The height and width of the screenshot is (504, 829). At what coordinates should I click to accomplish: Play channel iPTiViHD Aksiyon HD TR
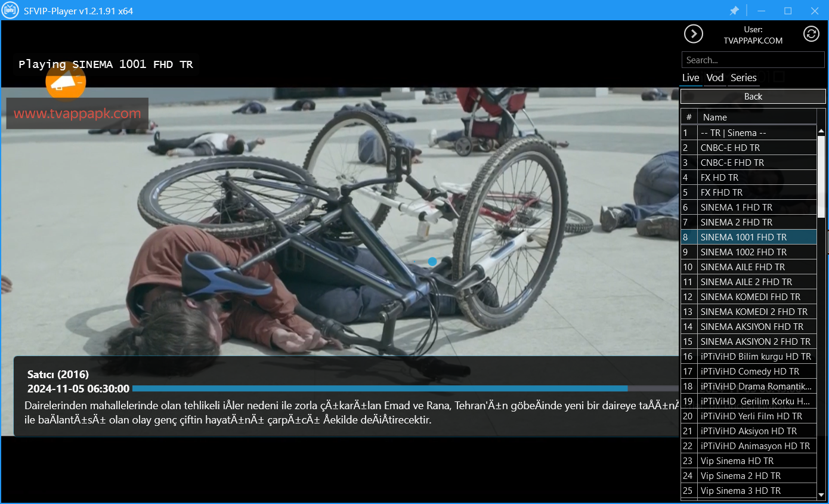tap(748, 431)
